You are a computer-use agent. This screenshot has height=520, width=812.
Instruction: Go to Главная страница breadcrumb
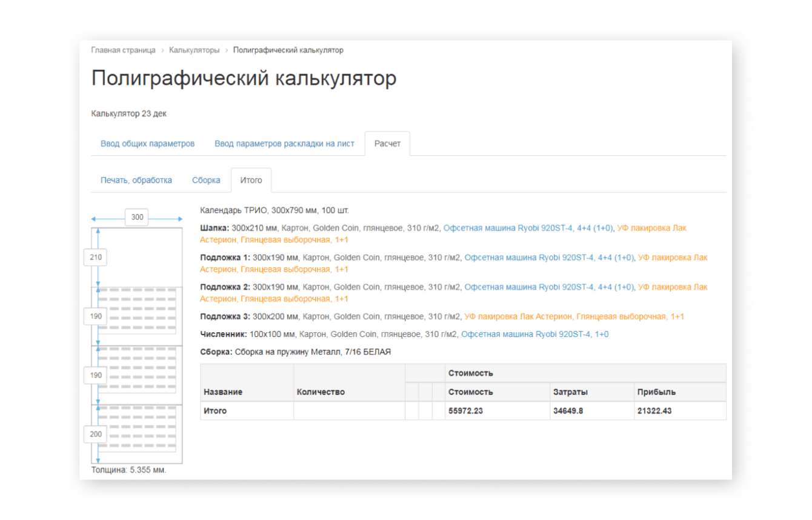tap(123, 50)
